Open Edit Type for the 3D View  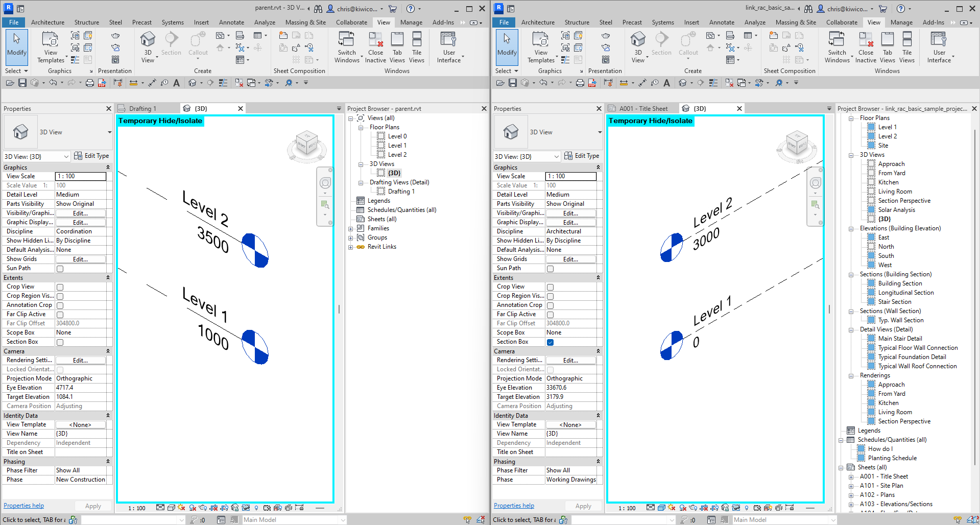pyautogui.click(x=92, y=156)
